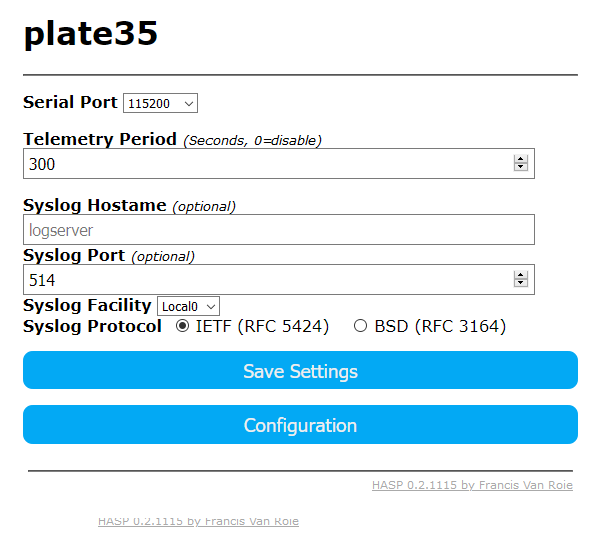Image resolution: width=597 pixels, height=549 pixels.
Task: Click the plate35 page heading
Action: pos(91,34)
